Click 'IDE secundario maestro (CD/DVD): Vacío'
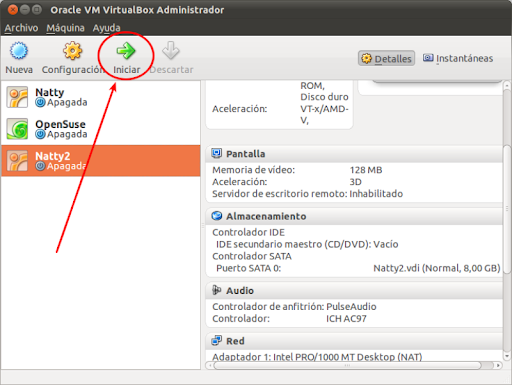The width and height of the screenshot is (512, 385). 307,244
